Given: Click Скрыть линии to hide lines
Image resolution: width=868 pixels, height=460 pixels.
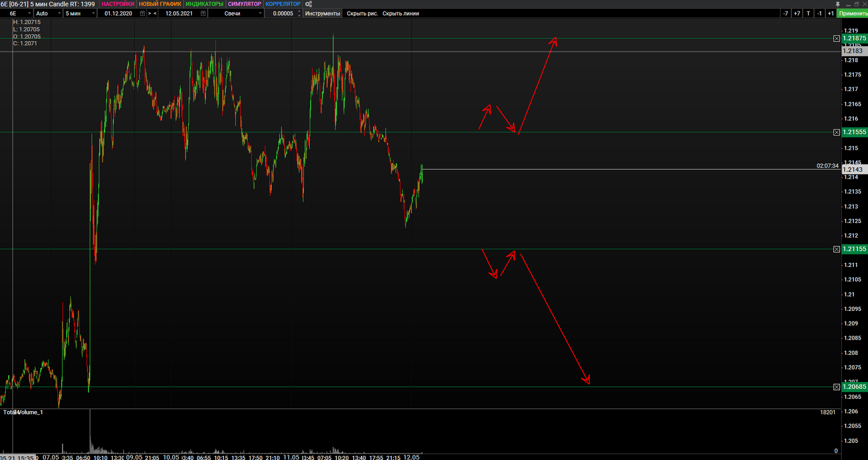Looking at the screenshot, I should tap(401, 14).
